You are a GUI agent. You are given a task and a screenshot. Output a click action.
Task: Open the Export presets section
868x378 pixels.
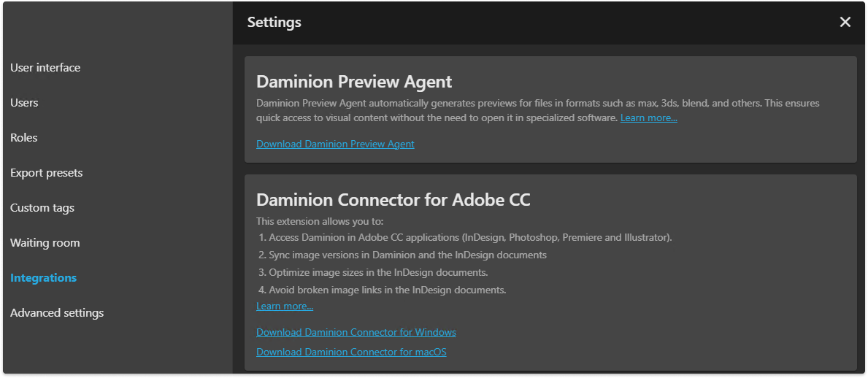(47, 173)
